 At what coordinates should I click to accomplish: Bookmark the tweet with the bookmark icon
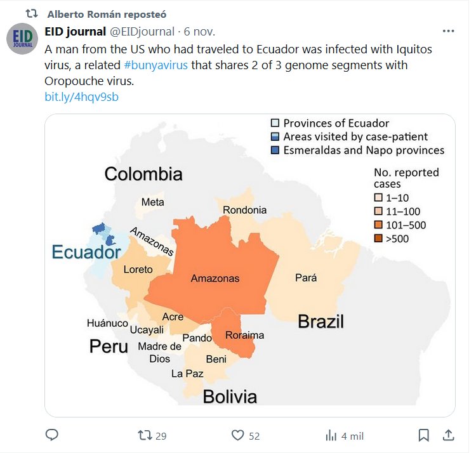click(x=424, y=435)
